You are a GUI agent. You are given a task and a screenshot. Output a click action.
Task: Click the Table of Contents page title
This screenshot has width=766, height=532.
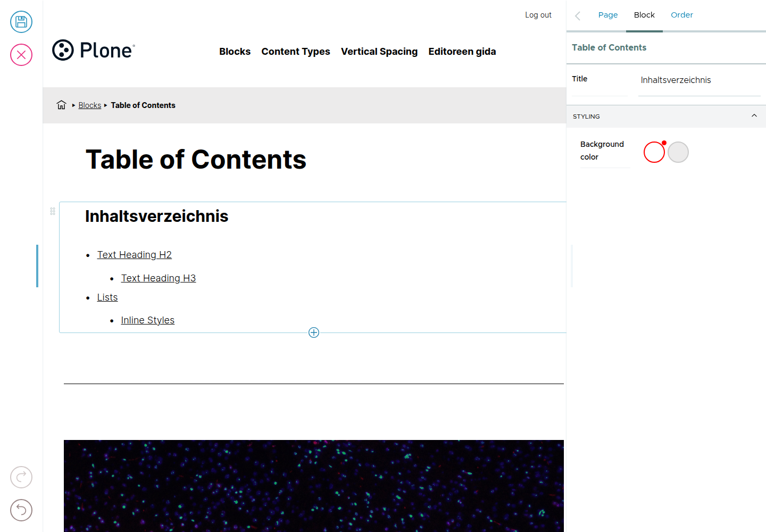coord(196,160)
